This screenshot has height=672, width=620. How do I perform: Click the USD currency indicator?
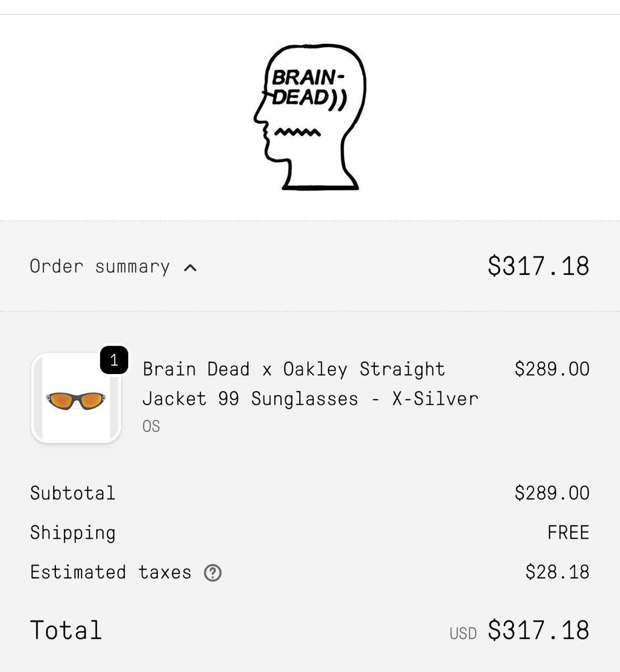click(463, 633)
